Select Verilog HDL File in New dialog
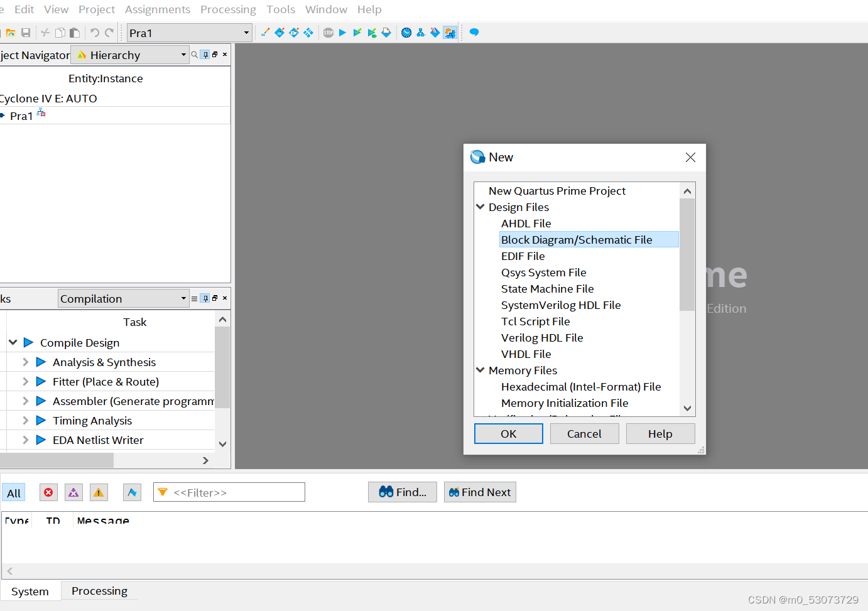 [x=542, y=338]
